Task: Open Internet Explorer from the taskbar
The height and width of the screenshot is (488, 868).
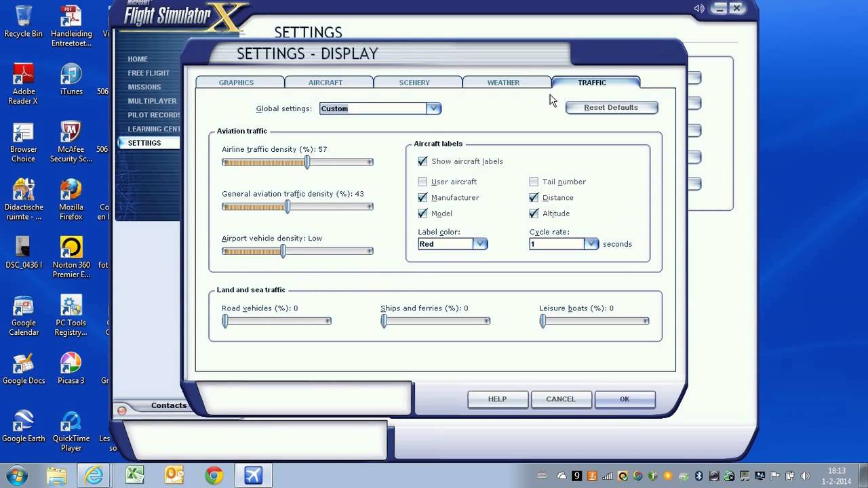Action: (x=94, y=475)
